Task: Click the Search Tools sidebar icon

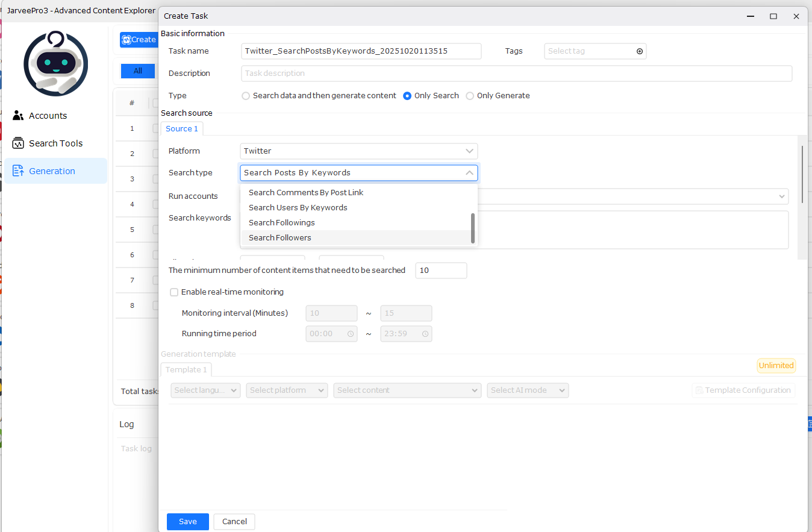Action: tap(18, 143)
